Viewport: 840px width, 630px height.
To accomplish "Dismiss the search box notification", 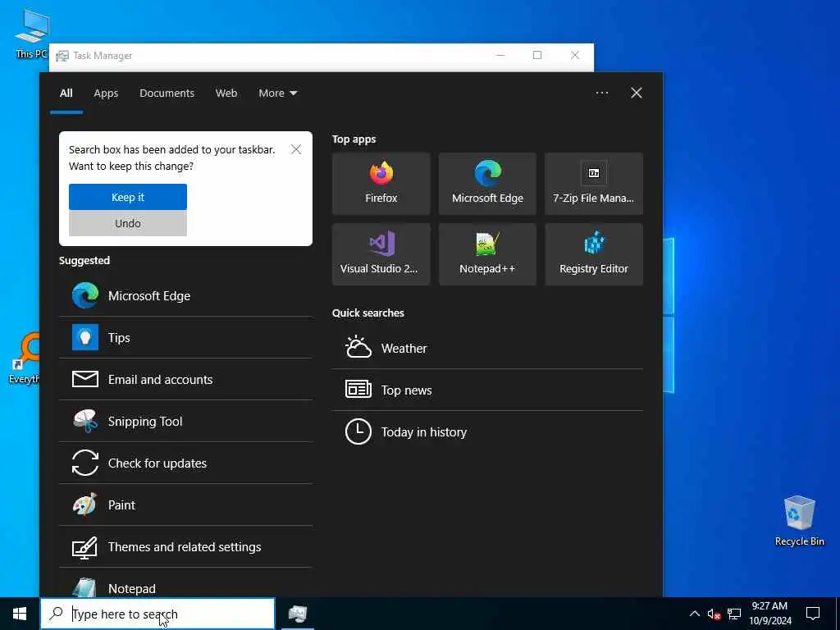I will point(295,149).
